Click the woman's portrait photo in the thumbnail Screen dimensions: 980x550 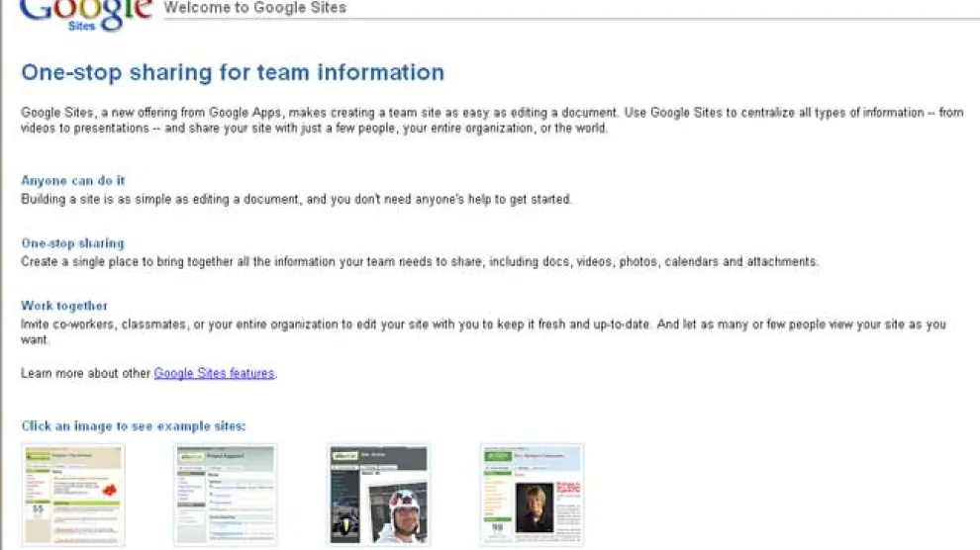coord(535,508)
